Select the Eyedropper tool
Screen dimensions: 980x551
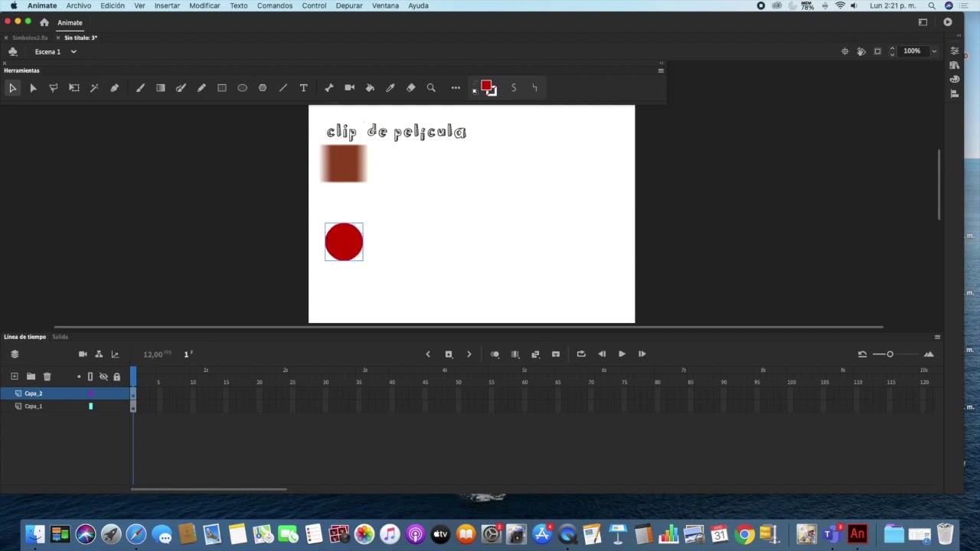[x=390, y=88]
